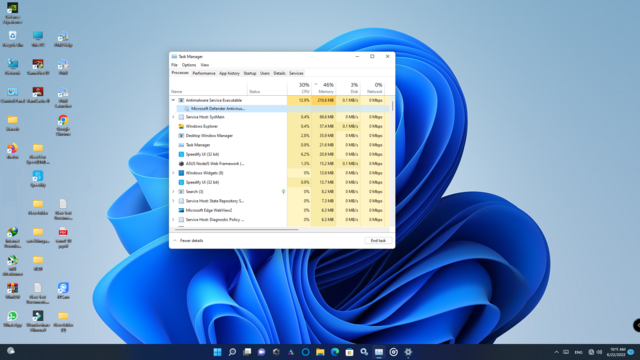Click the Speedify desktop icon
Screen dimensions: 640x360
[38, 179]
